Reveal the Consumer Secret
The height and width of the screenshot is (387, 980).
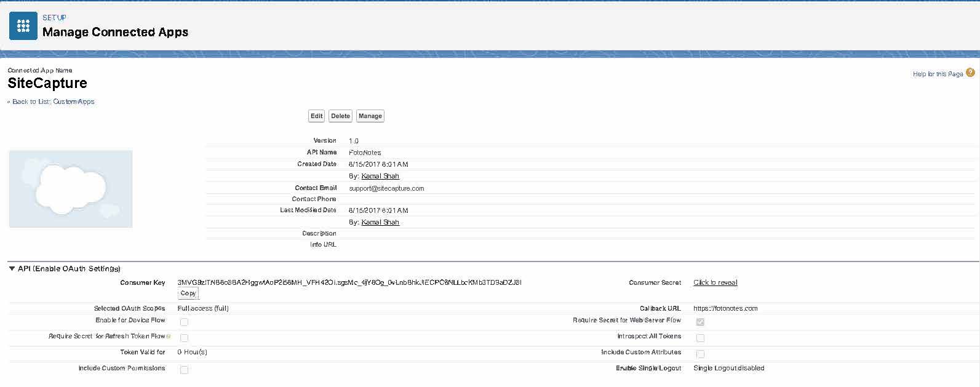pos(715,282)
